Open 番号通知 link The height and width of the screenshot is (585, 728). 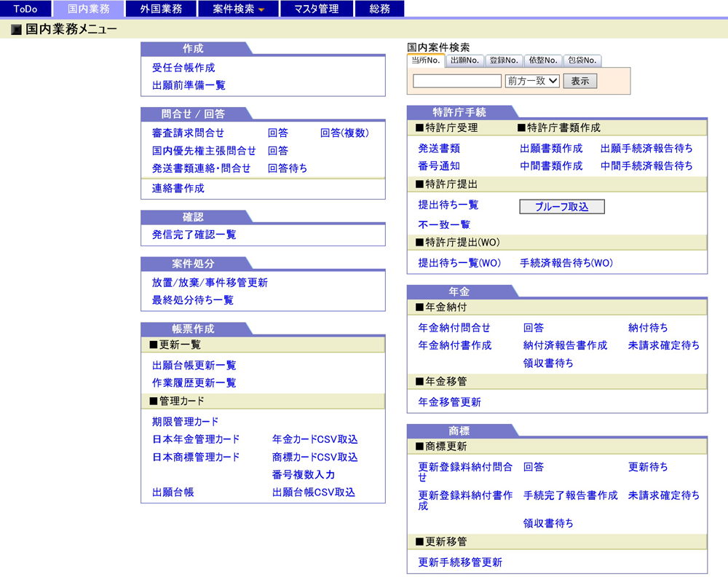tap(439, 166)
